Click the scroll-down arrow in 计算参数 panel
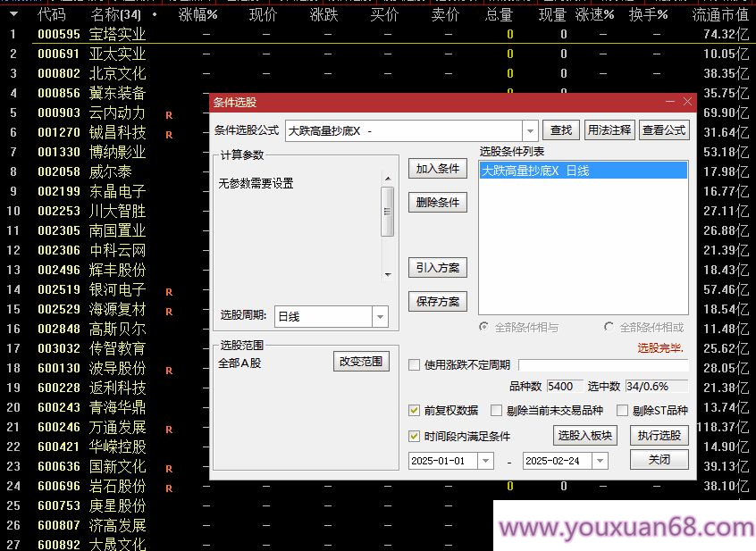Viewport: 756px width, 551px height. (387, 274)
